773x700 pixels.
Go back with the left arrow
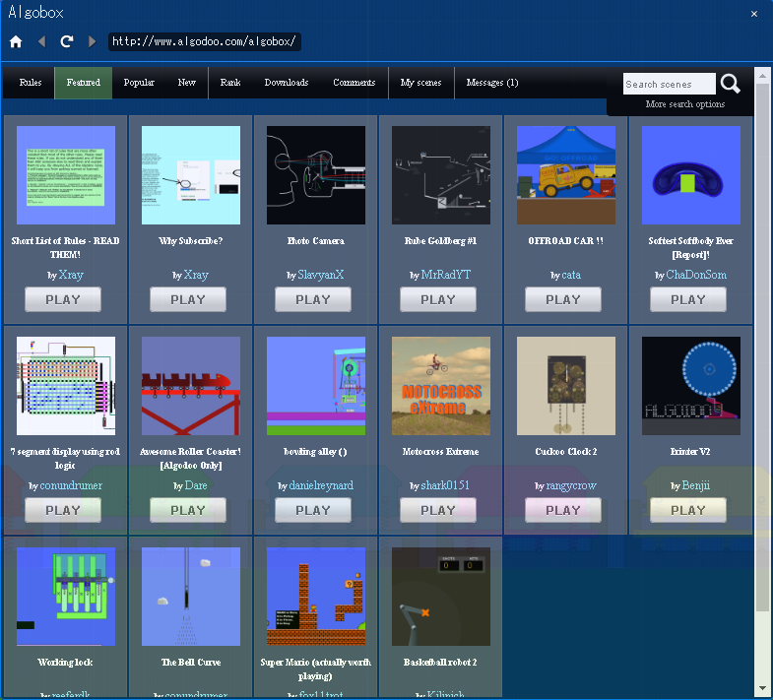coord(41,41)
